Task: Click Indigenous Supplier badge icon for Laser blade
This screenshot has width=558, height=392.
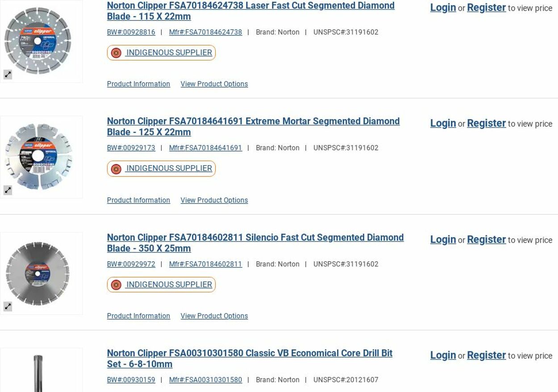Action: (x=116, y=53)
